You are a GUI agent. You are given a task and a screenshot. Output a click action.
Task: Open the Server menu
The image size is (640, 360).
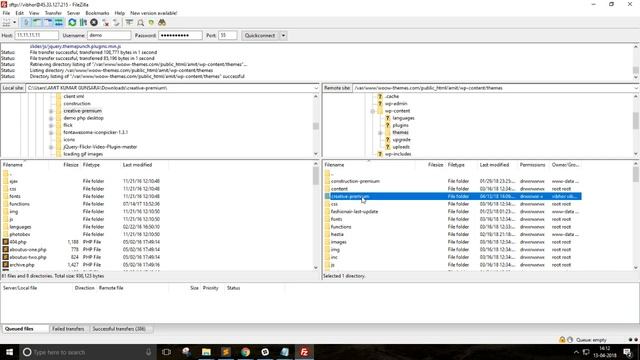[73, 13]
